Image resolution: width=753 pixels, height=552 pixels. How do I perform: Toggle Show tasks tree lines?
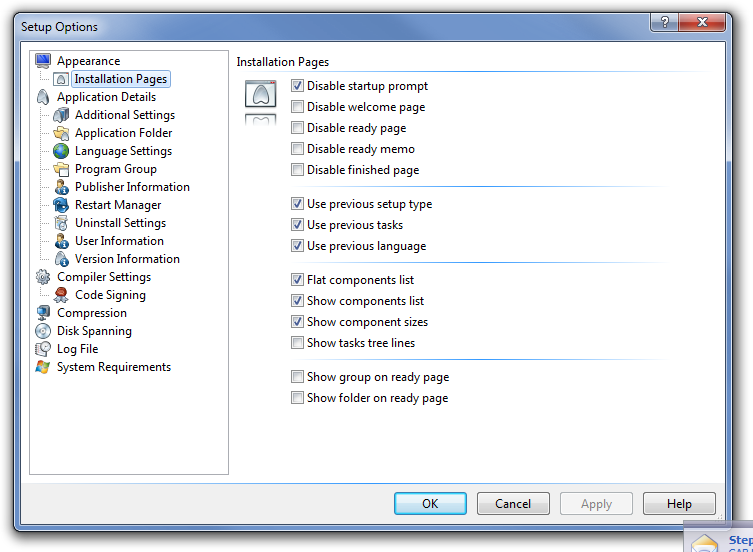(x=297, y=343)
